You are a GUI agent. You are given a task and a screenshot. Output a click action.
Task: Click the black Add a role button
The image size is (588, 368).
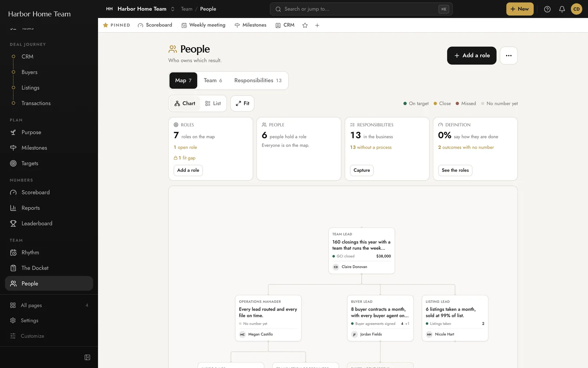pos(472,56)
